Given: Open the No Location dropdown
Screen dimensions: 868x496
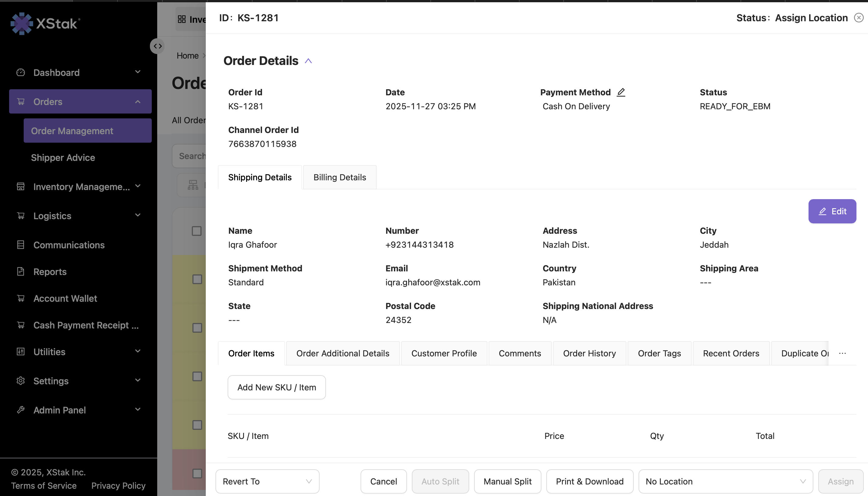Looking at the screenshot, I should (726, 481).
